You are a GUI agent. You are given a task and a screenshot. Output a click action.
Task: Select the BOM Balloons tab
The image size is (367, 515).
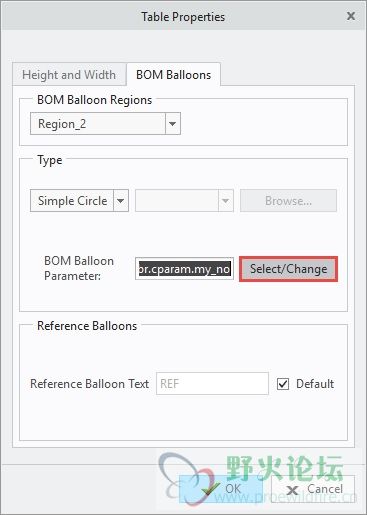(173, 75)
